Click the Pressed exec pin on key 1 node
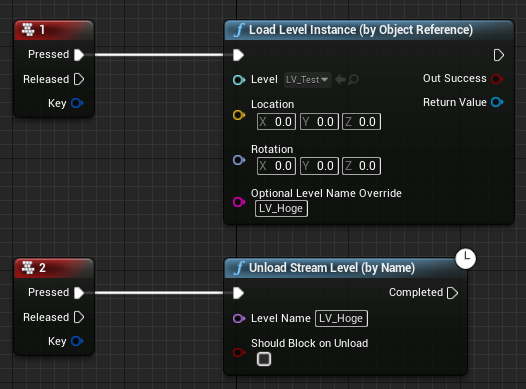 [x=79, y=55]
